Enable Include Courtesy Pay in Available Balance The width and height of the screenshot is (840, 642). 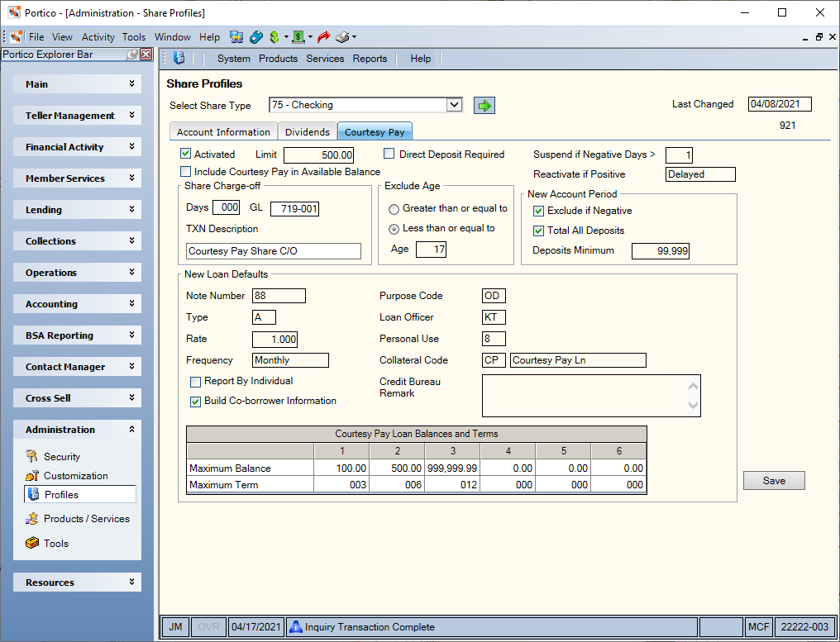tap(186, 172)
